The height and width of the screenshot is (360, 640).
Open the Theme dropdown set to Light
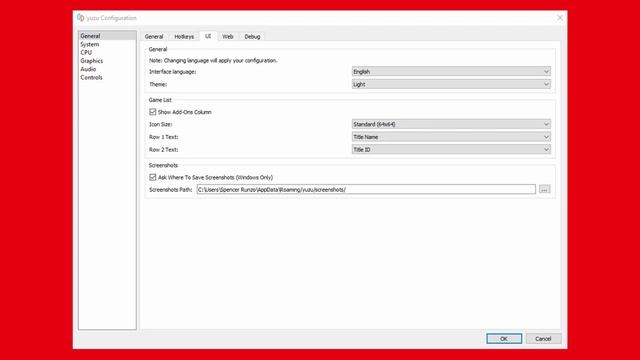451,84
